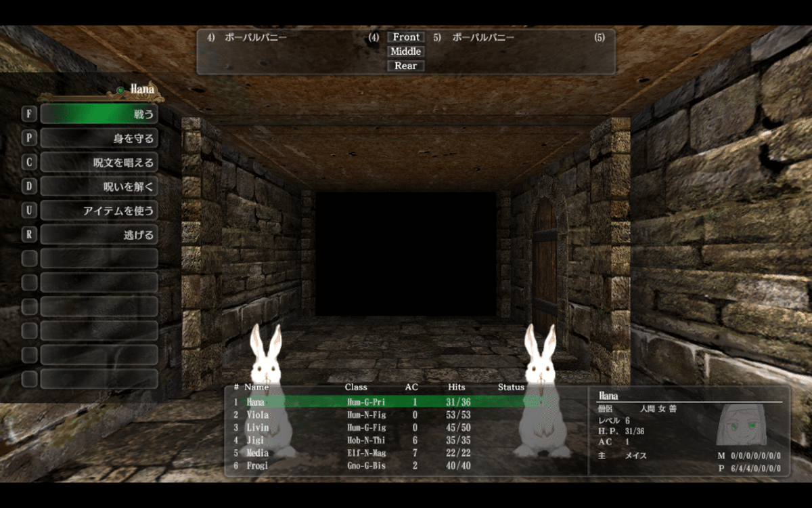Click the F hotkey icon

pyautogui.click(x=29, y=114)
